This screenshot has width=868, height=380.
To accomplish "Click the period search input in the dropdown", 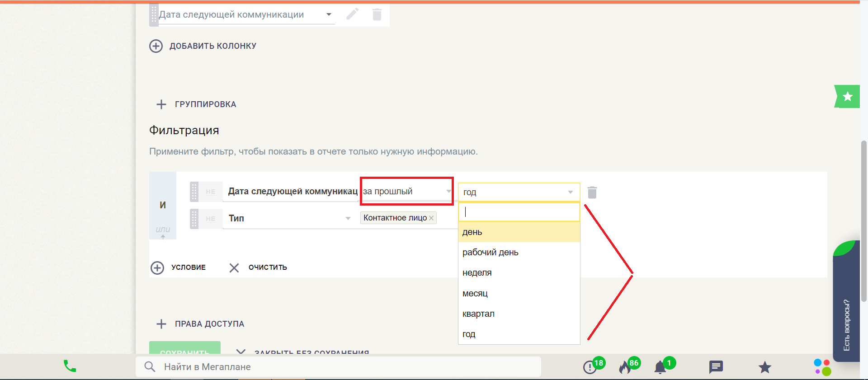I will 519,212.
